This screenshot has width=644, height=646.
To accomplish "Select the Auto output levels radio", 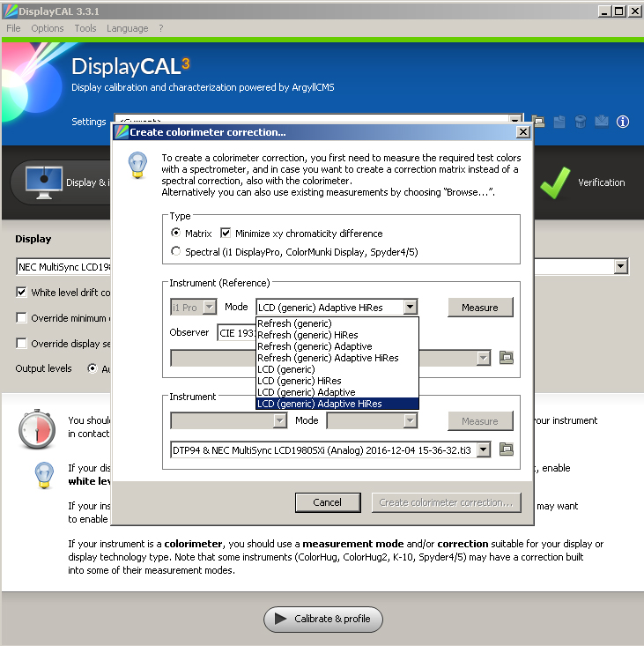I will [x=93, y=368].
